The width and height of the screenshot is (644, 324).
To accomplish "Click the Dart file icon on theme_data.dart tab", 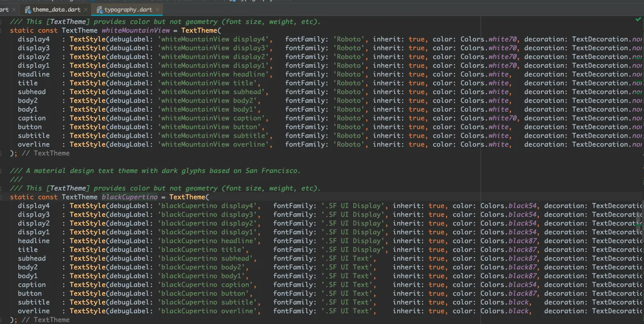I will [28, 10].
